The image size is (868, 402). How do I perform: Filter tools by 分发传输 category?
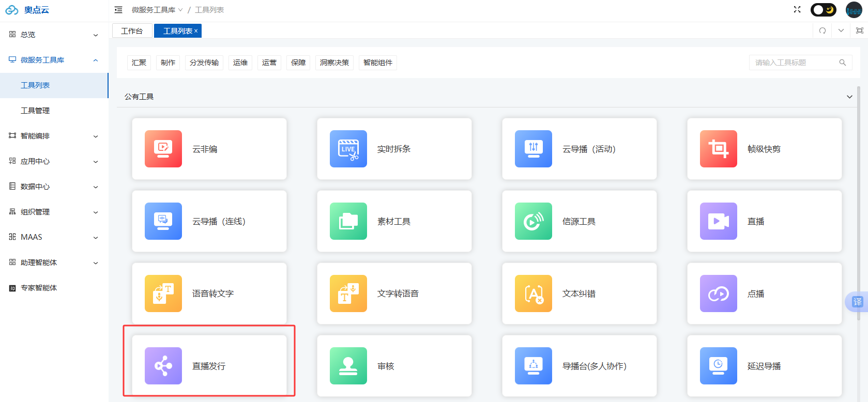click(x=204, y=63)
